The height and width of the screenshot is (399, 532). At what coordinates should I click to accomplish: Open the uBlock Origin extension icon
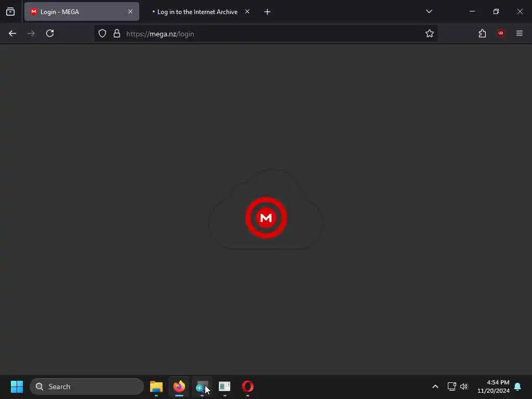pos(501,33)
